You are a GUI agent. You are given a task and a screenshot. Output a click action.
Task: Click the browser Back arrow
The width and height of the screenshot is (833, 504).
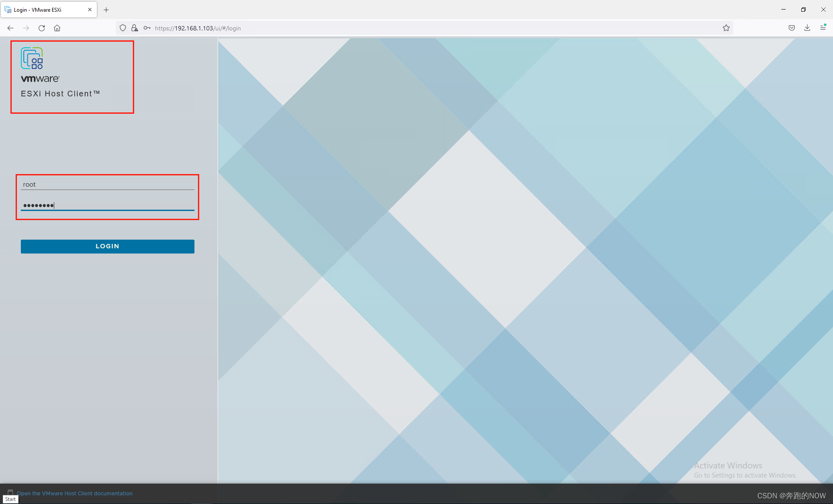(10, 28)
